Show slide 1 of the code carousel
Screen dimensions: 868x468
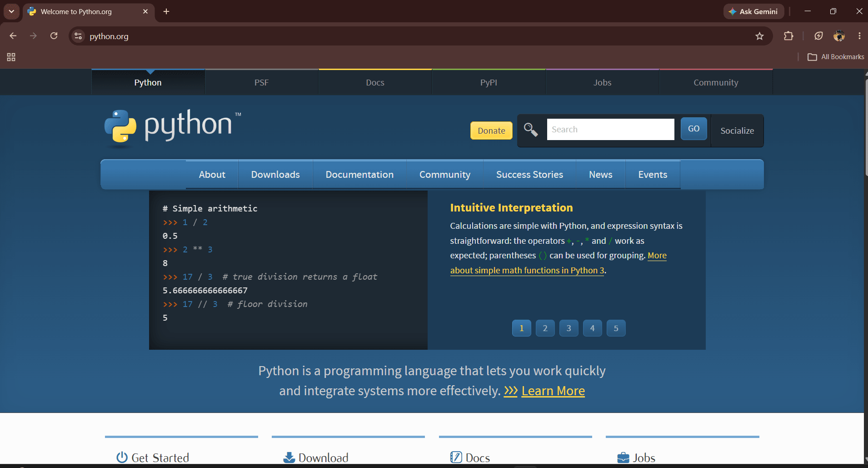point(522,328)
